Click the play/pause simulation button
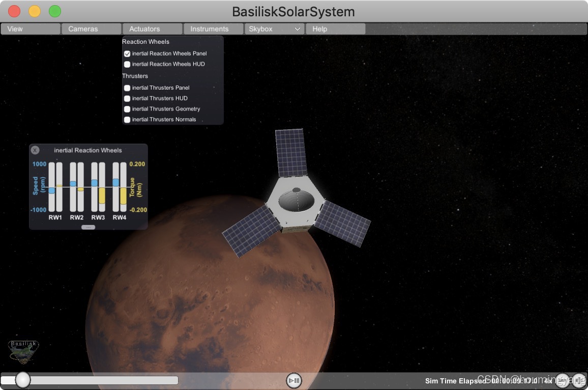 click(x=294, y=381)
